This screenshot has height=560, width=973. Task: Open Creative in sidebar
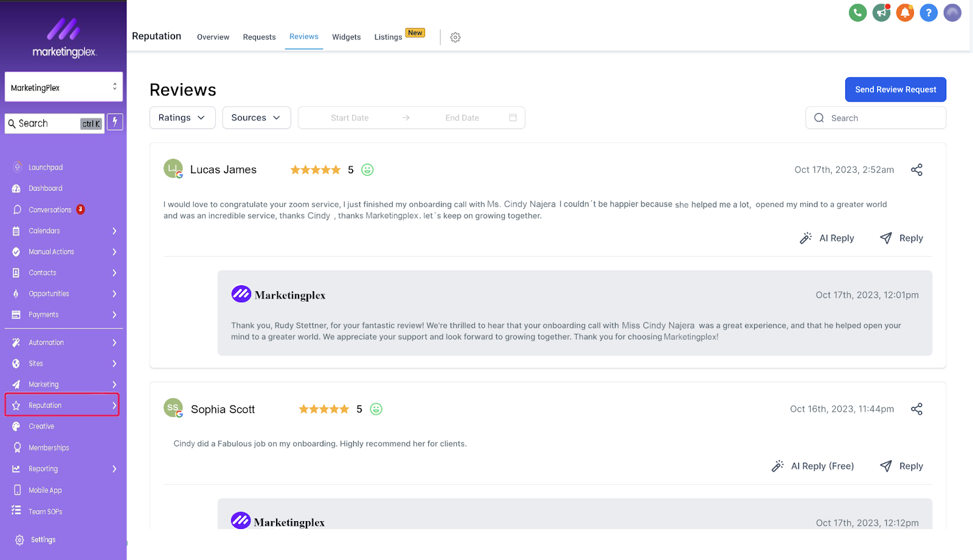[x=41, y=426]
